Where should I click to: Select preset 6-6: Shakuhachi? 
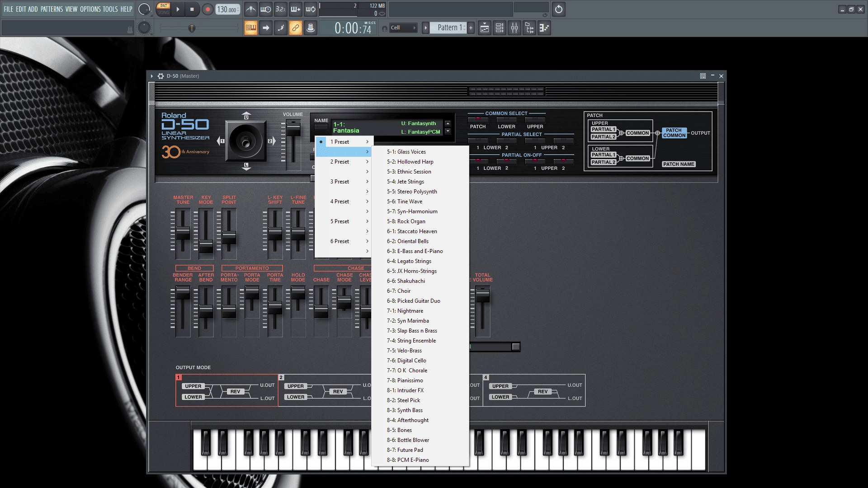tap(420, 281)
